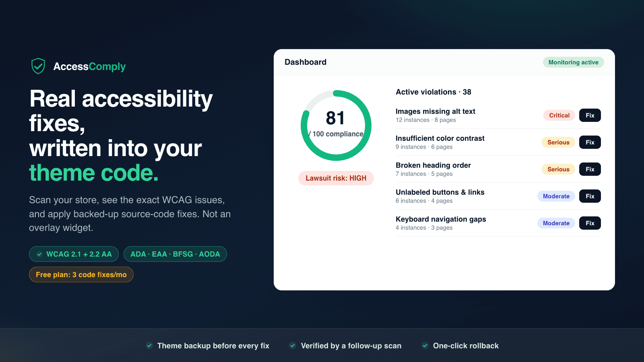Click Moderate badge for Unlabeled buttons & links

pyautogui.click(x=556, y=196)
